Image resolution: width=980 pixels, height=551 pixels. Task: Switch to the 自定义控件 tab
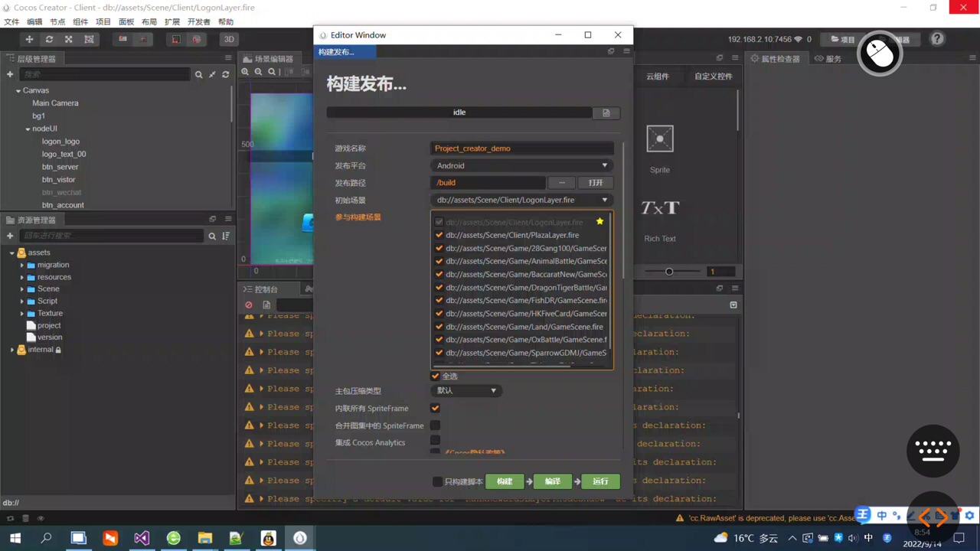(x=714, y=76)
